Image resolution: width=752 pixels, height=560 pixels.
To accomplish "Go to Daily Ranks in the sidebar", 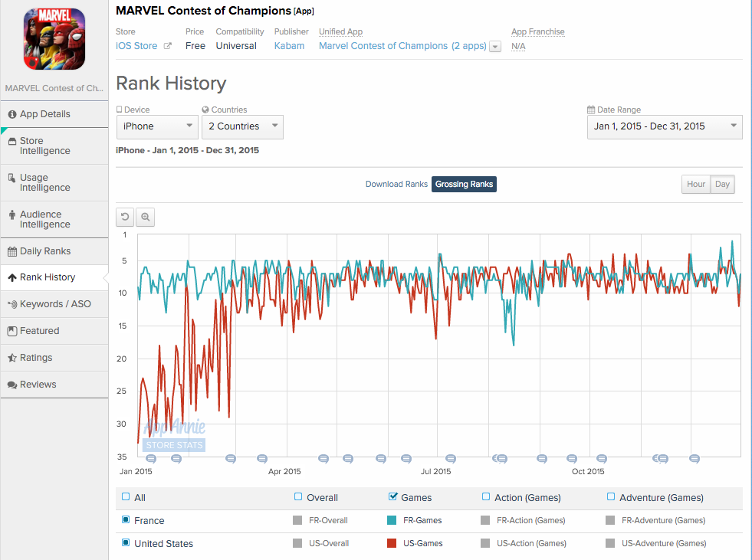I will tap(54, 252).
